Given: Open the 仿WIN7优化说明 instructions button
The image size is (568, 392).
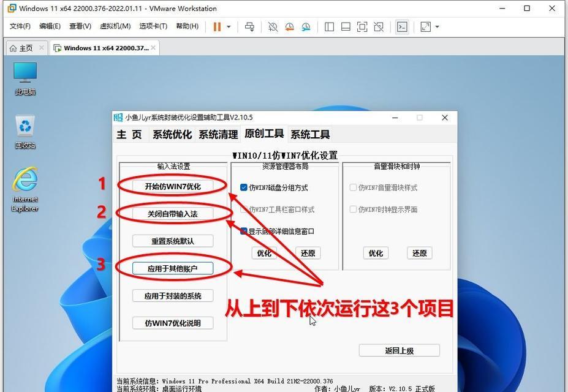Looking at the screenshot, I should [173, 323].
